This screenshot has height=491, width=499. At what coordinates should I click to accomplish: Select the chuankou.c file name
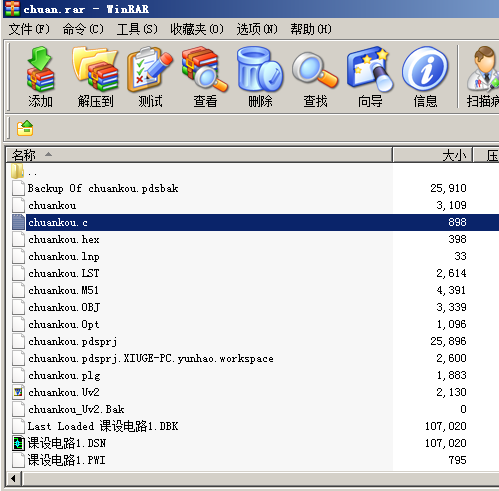coord(58,222)
